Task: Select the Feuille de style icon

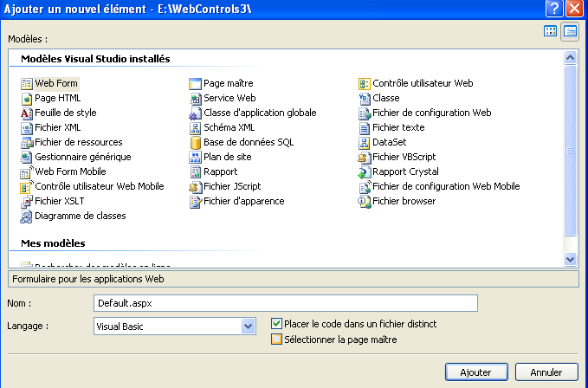Action: point(26,113)
